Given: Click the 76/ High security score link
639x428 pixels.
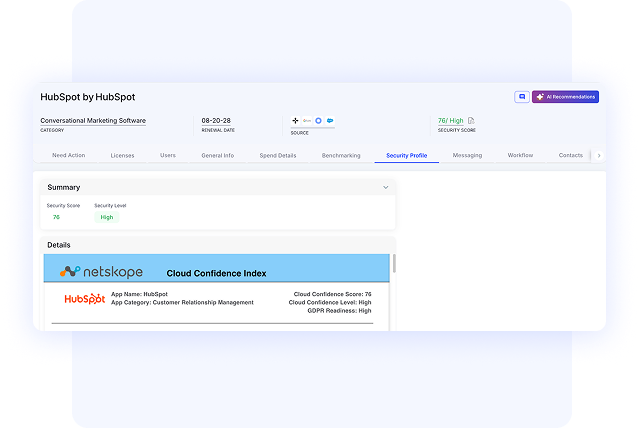Looking at the screenshot, I should [x=450, y=121].
